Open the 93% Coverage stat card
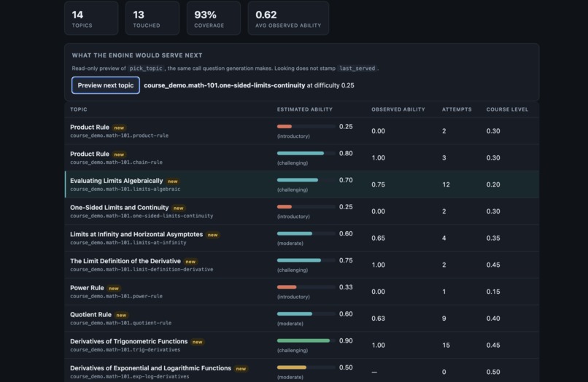This screenshot has width=588, height=382. point(213,18)
